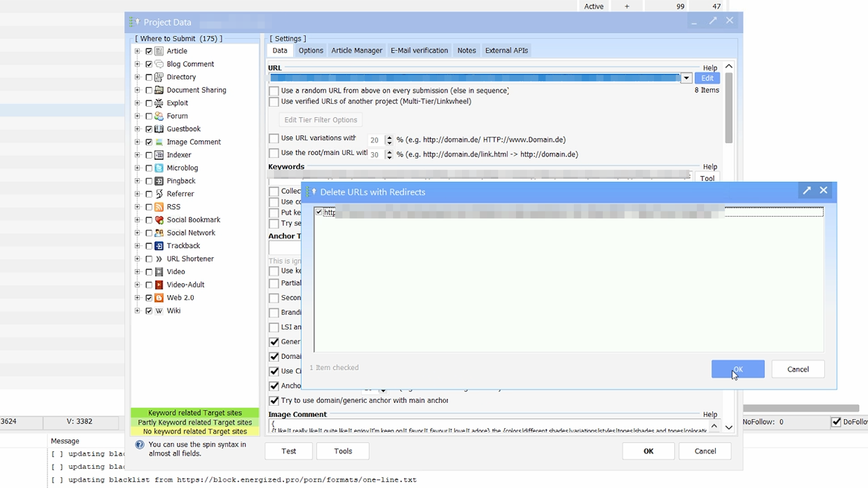868x488 pixels.
Task: Click Cancel in Delete URLs dialog
Action: (x=798, y=369)
